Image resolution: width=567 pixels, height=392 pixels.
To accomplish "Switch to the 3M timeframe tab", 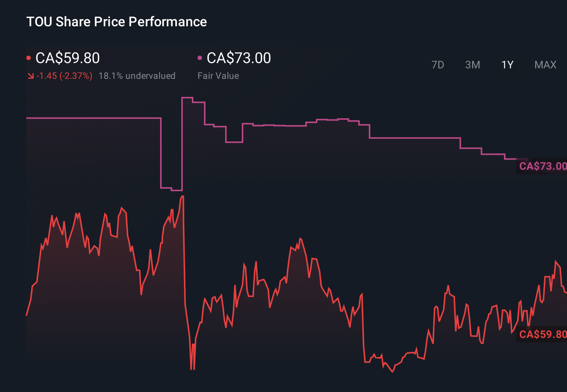I will tap(472, 65).
